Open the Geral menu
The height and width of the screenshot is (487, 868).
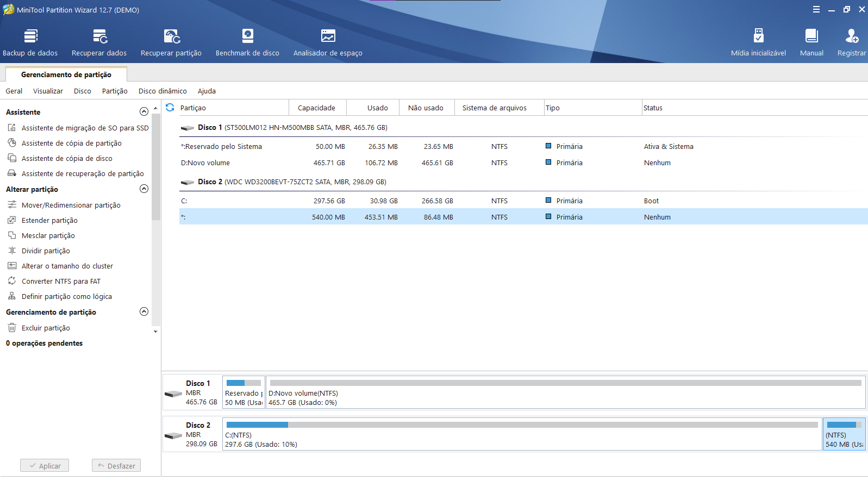click(x=14, y=91)
